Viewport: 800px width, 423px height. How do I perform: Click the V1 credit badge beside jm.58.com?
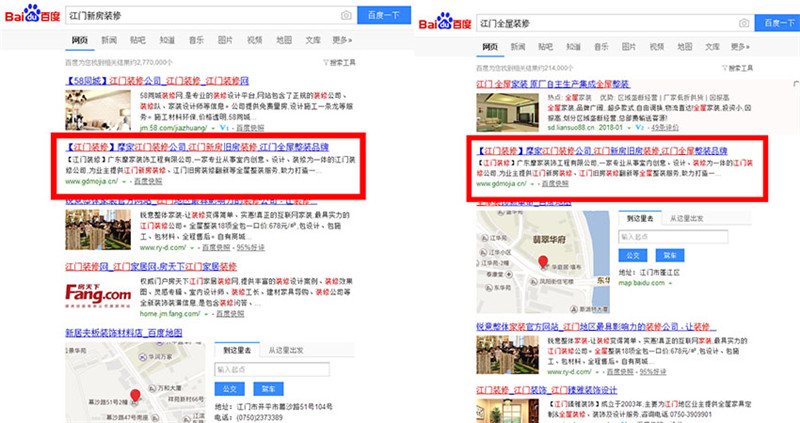(224, 128)
